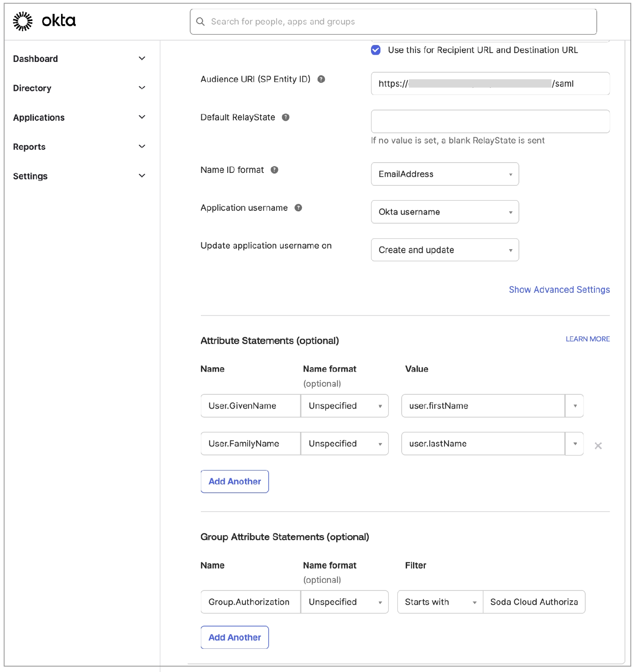Open the Starts with filter dropdown
This screenshot has width=636, height=672.
[x=440, y=602]
